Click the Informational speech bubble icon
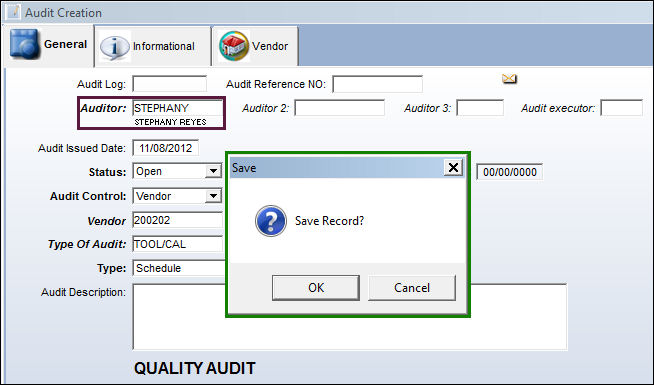The height and width of the screenshot is (385, 654). point(115,47)
